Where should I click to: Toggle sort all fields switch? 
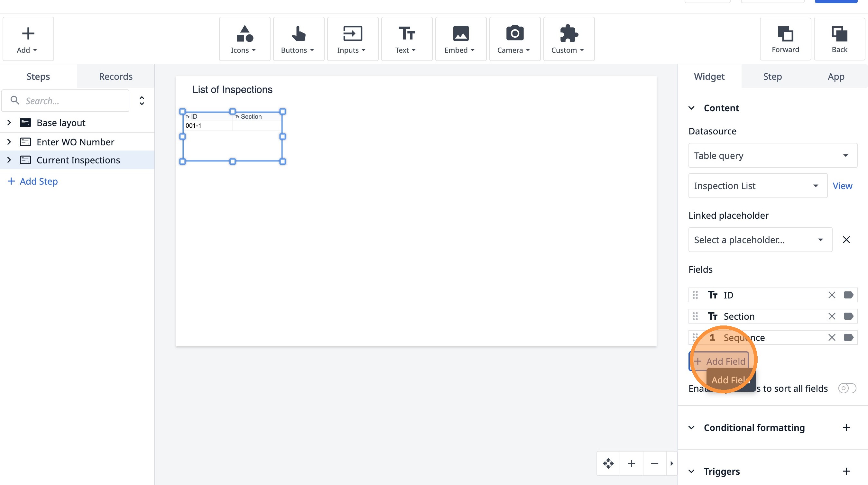click(847, 388)
